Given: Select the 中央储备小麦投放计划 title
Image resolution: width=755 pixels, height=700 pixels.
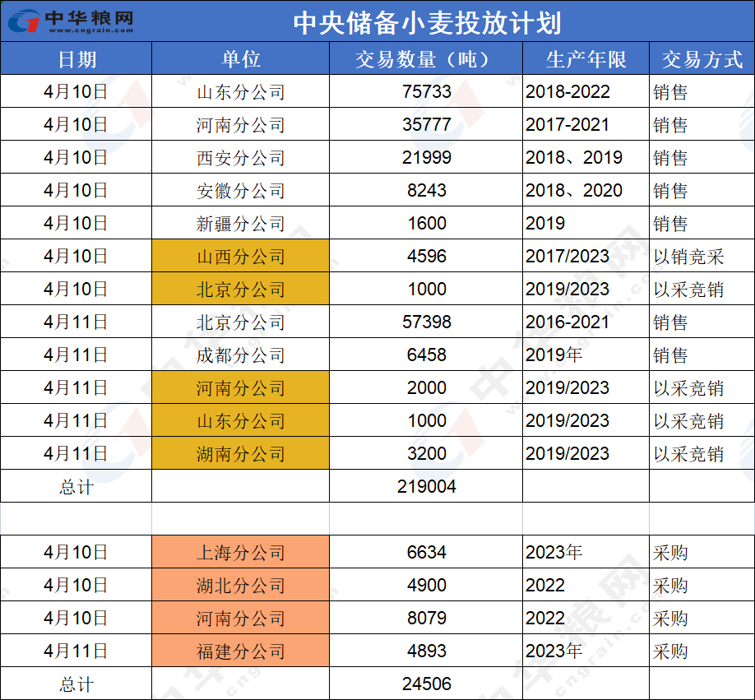Looking at the screenshot, I should click(427, 21).
